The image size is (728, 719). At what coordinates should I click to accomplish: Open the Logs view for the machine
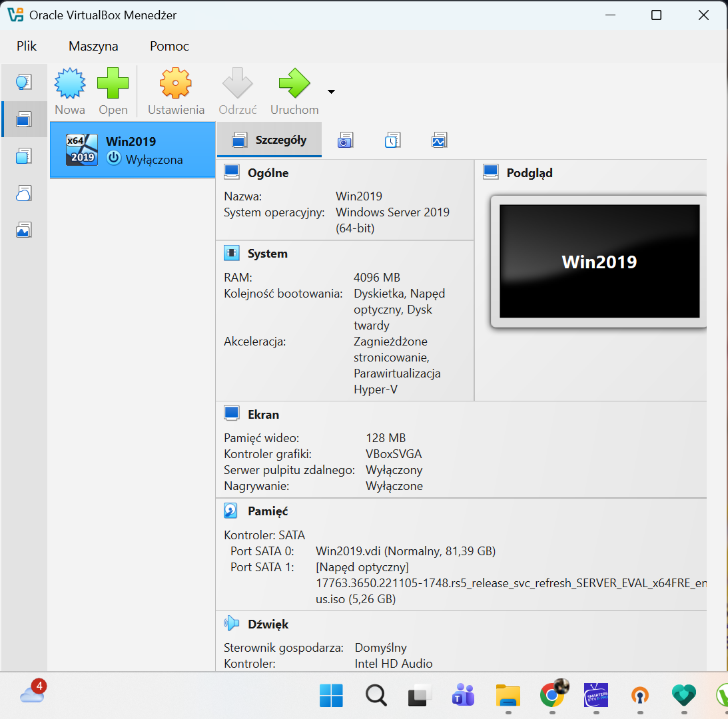(392, 140)
